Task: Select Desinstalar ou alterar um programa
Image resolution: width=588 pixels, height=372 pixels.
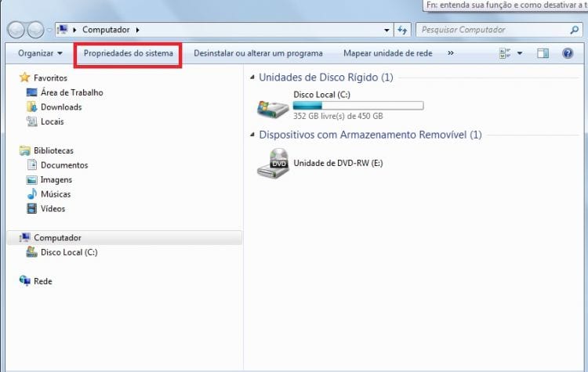Action: coord(258,53)
